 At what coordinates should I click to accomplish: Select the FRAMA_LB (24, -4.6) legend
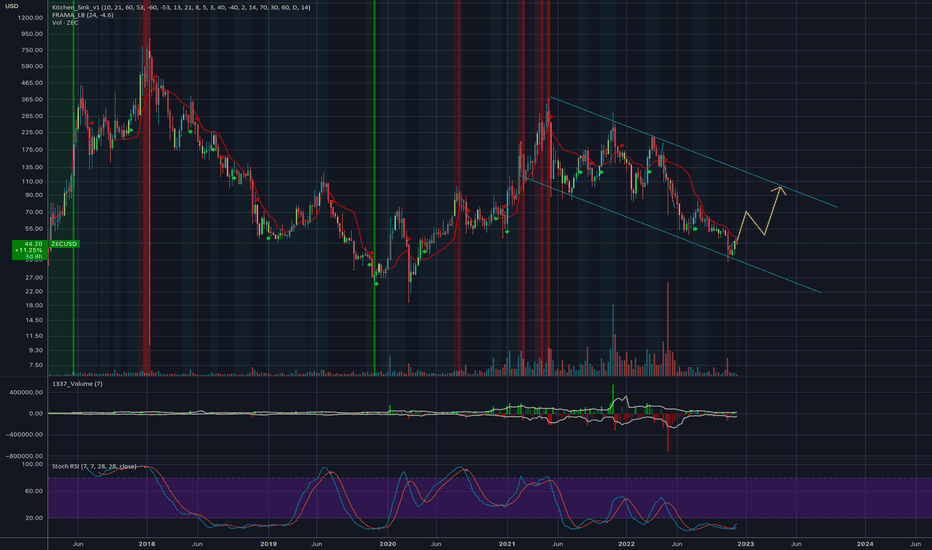click(83, 15)
